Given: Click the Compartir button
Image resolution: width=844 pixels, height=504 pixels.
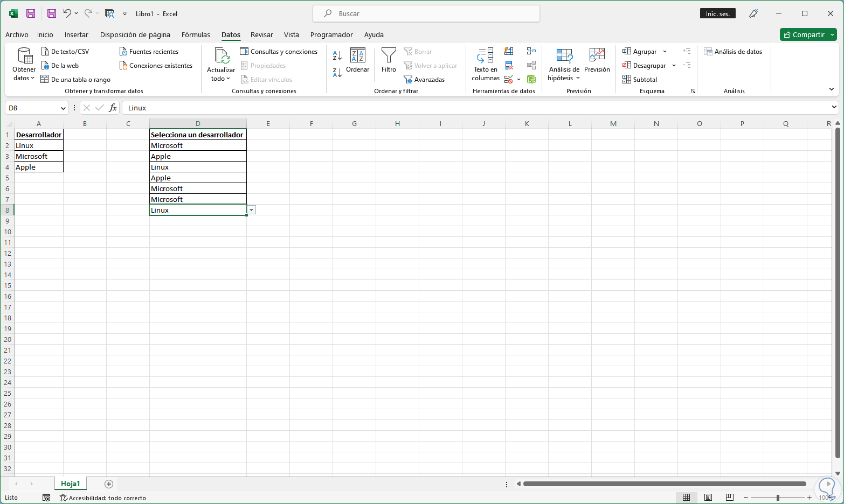Looking at the screenshot, I should click(x=808, y=34).
